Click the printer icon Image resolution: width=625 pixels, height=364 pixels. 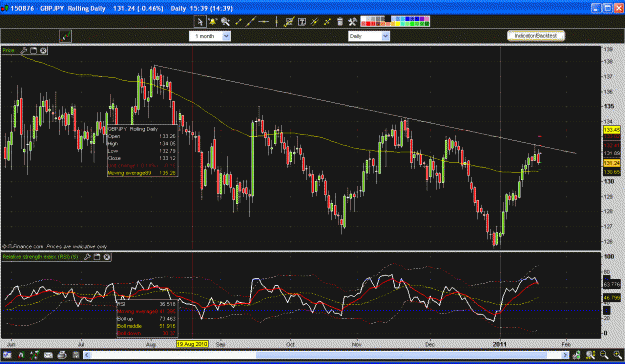(x=62, y=355)
